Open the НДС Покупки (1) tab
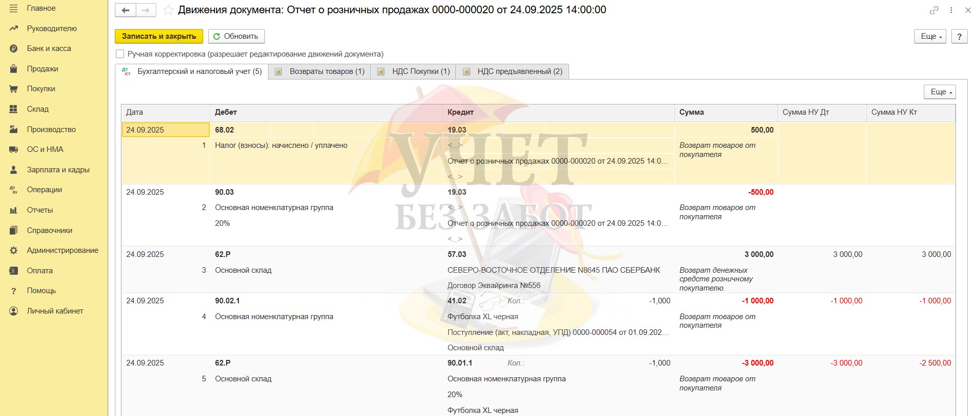Viewport: 980px width, 416px height. pos(413,72)
